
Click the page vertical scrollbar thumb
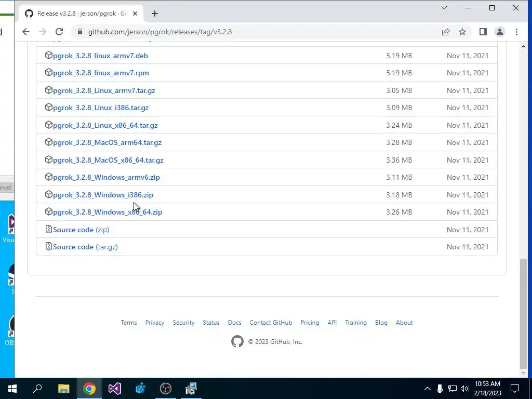(524, 314)
